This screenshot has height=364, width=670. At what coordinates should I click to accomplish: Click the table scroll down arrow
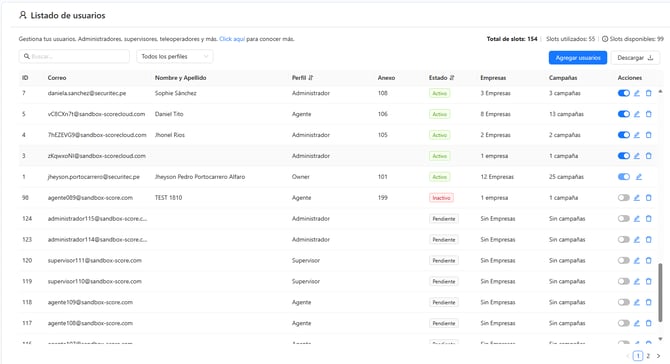click(660, 339)
